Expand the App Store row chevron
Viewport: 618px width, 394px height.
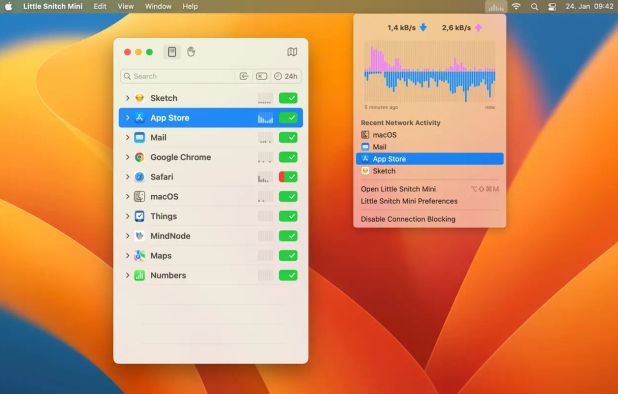(x=127, y=118)
